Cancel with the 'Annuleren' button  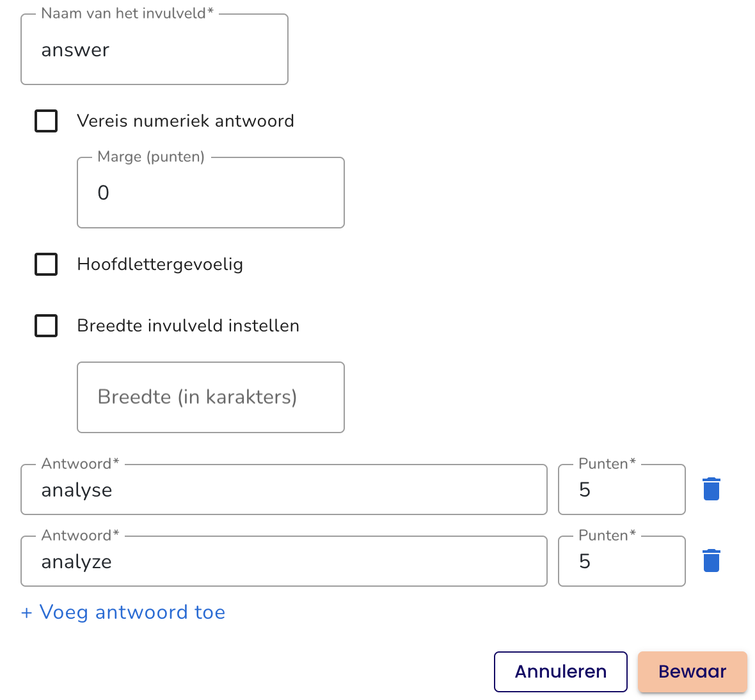pyautogui.click(x=560, y=672)
